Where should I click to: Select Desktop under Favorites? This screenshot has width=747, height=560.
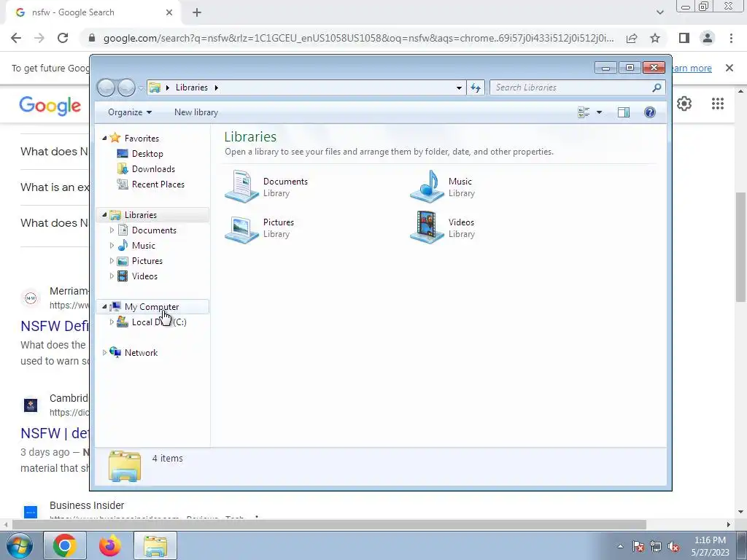pos(147,154)
